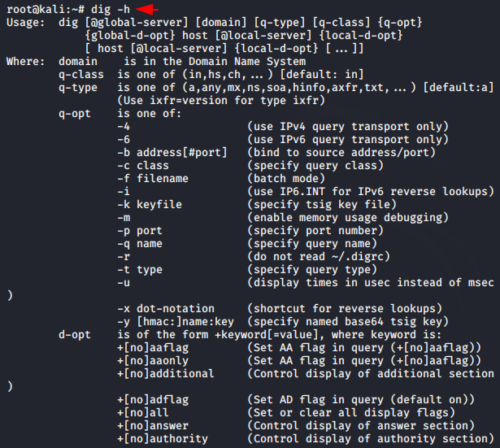
Task: Click the '+[no]adflag' keyword
Action: (x=153, y=400)
